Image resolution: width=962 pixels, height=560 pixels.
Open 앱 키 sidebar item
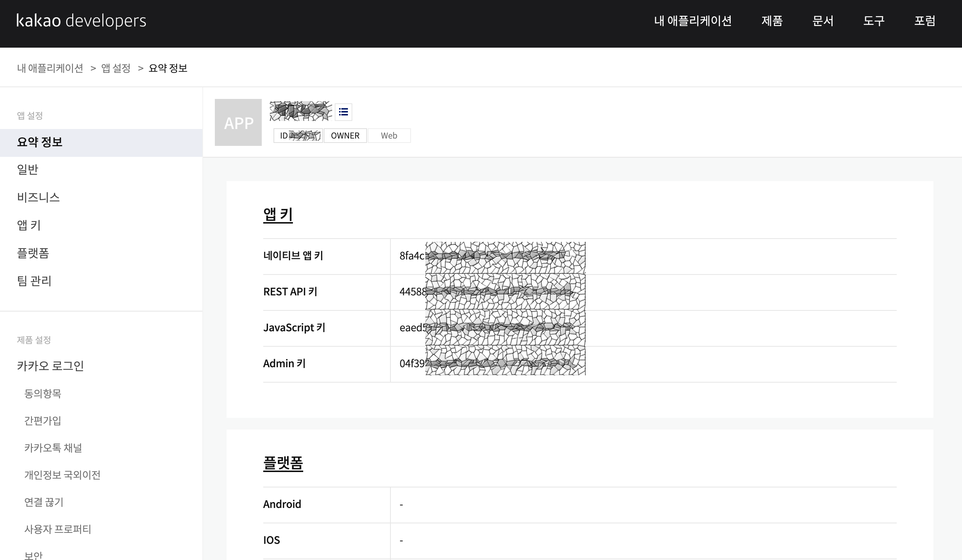click(29, 225)
